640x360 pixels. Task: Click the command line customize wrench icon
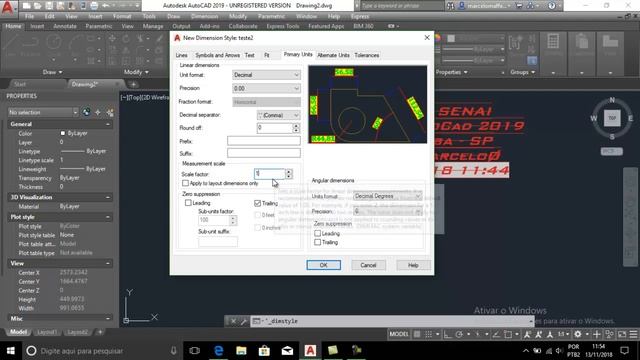point(244,321)
